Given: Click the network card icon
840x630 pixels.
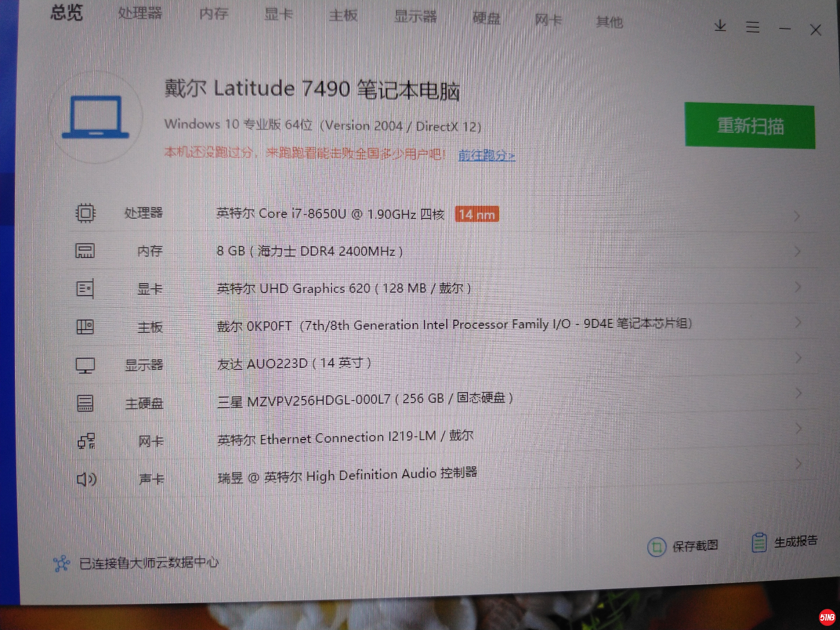Looking at the screenshot, I should pos(87,441).
